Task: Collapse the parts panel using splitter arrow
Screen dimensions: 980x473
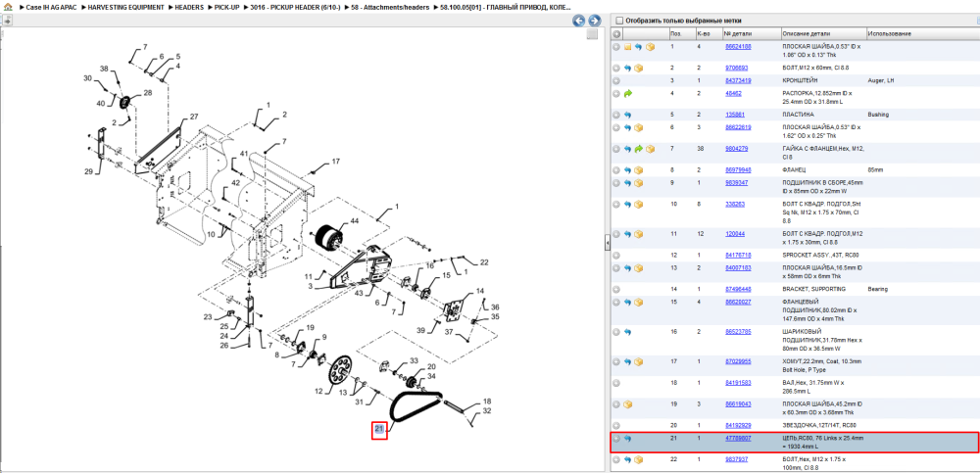Action: click(x=607, y=244)
